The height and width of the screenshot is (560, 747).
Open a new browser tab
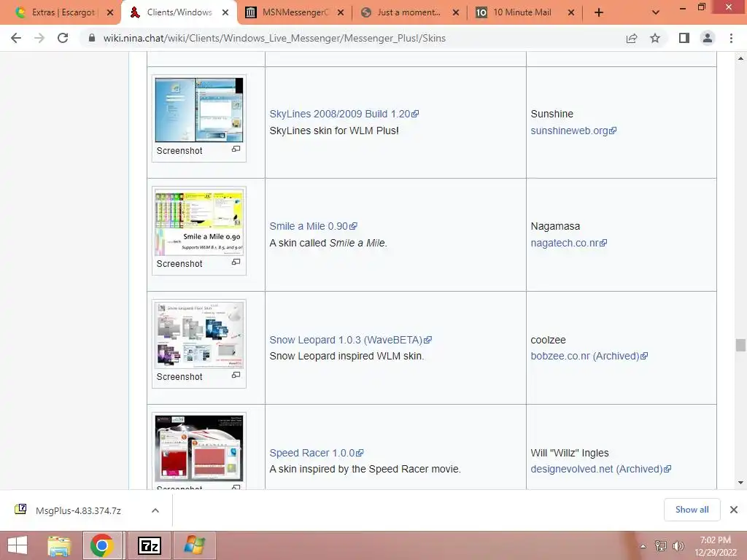click(599, 13)
